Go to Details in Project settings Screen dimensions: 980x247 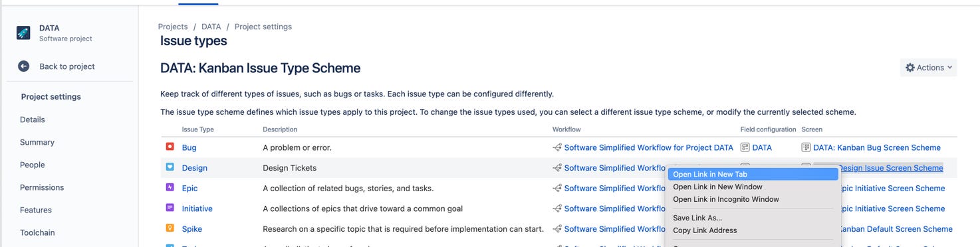click(33, 120)
